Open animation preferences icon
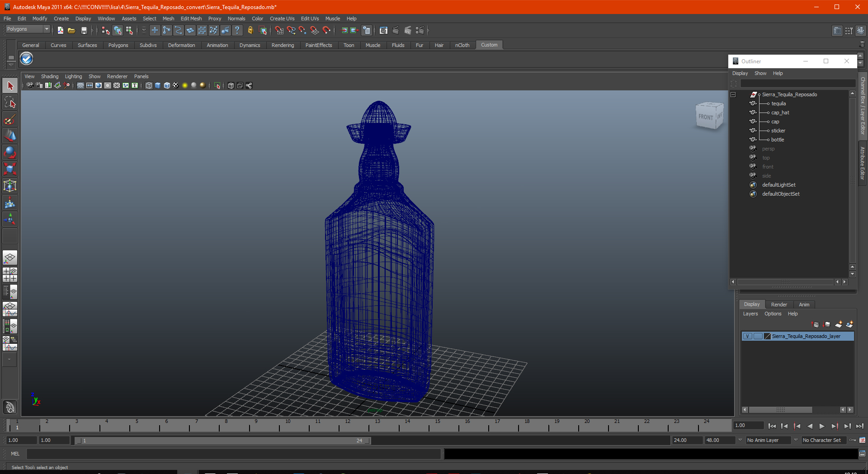This screenshot has width=868, height=474. [863, 440]
